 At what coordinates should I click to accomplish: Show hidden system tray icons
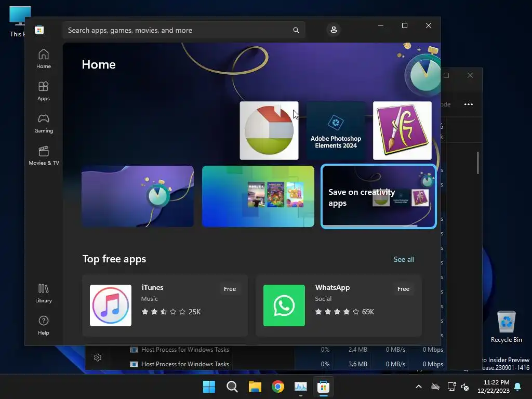pyautogui.click(x=419, y=387)
